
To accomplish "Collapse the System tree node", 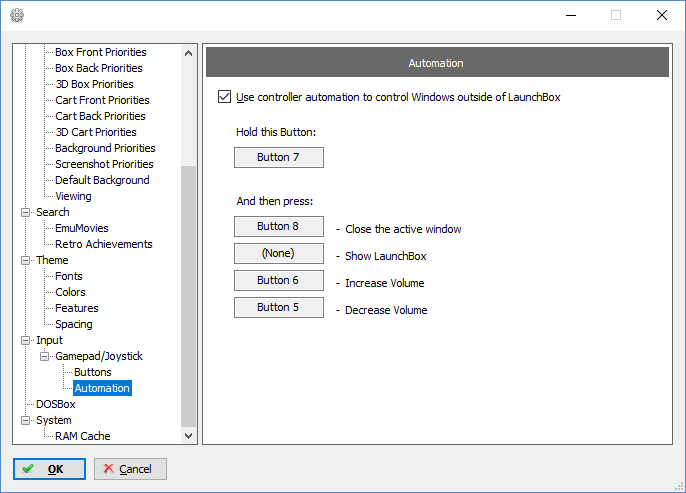I will pyautogui.click(x=26, y=420).
